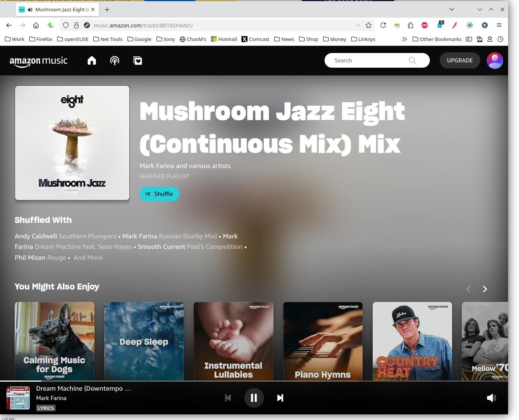Open the site permissions icon in address bar

(87, 25)
